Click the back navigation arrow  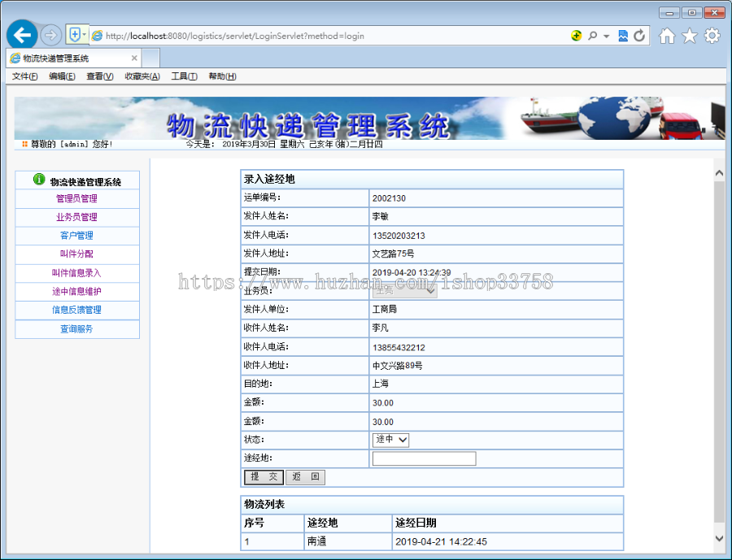(21, 35)
